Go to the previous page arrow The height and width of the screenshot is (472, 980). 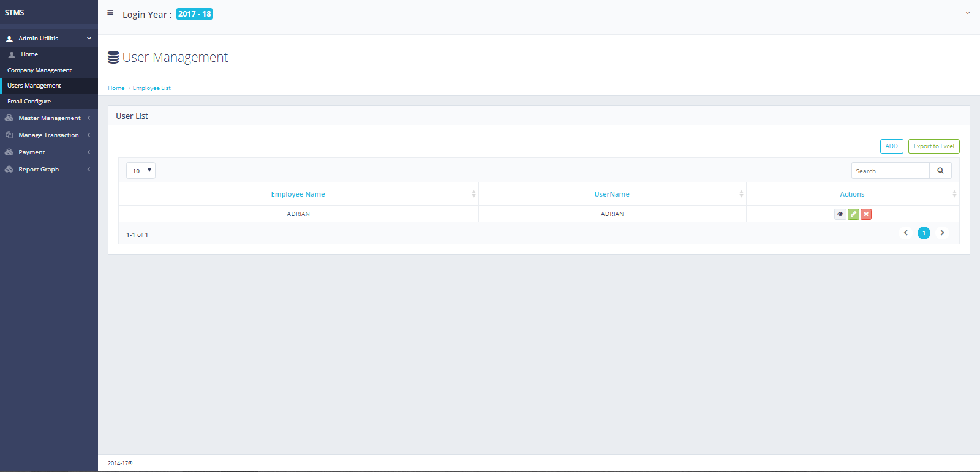[x=906, y=233]
